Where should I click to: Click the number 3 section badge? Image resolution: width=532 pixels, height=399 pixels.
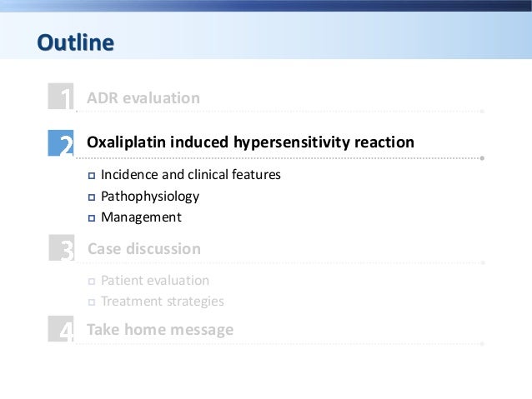coord(62,249)
